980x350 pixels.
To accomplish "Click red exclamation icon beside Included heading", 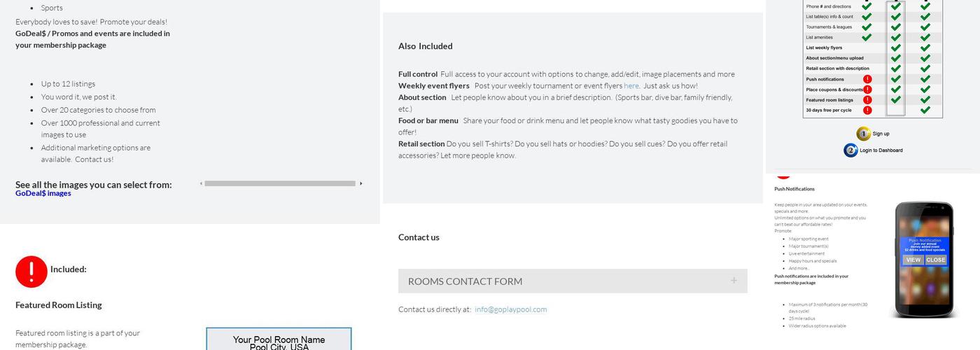I will (31, 272).
